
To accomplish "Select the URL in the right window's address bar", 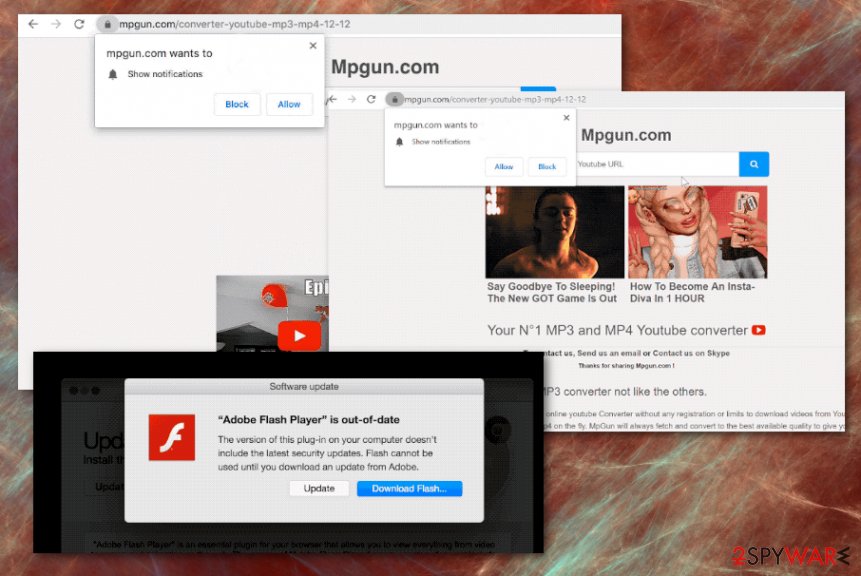I will 495,99.
